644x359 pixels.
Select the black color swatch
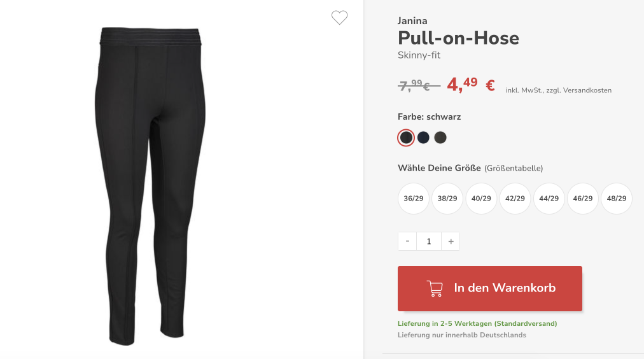[406, 137]
